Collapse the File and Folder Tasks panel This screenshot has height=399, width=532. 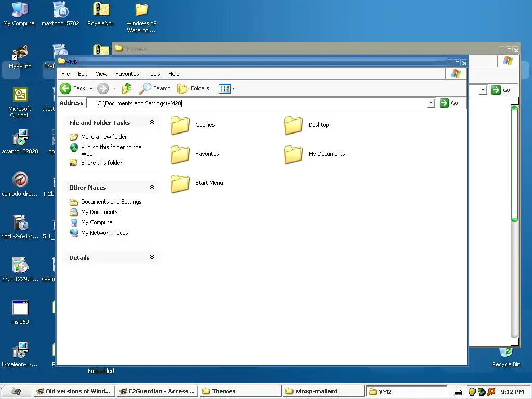point(152,122)
